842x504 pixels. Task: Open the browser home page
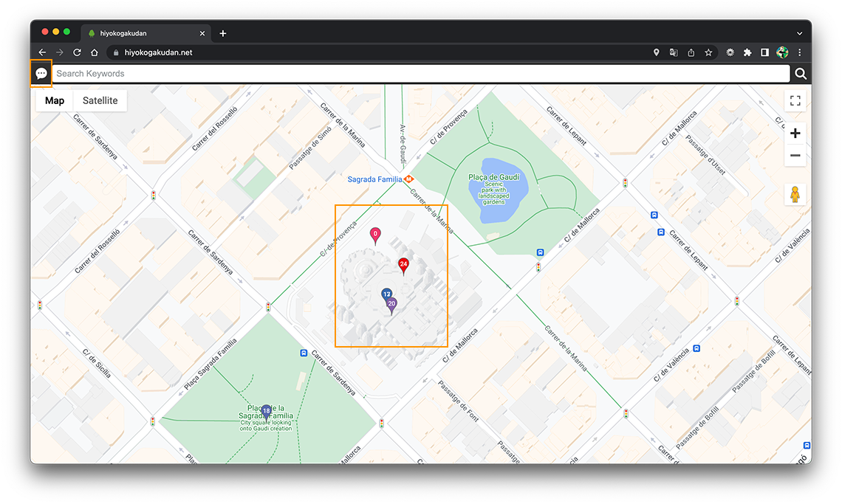click(95, 52)
